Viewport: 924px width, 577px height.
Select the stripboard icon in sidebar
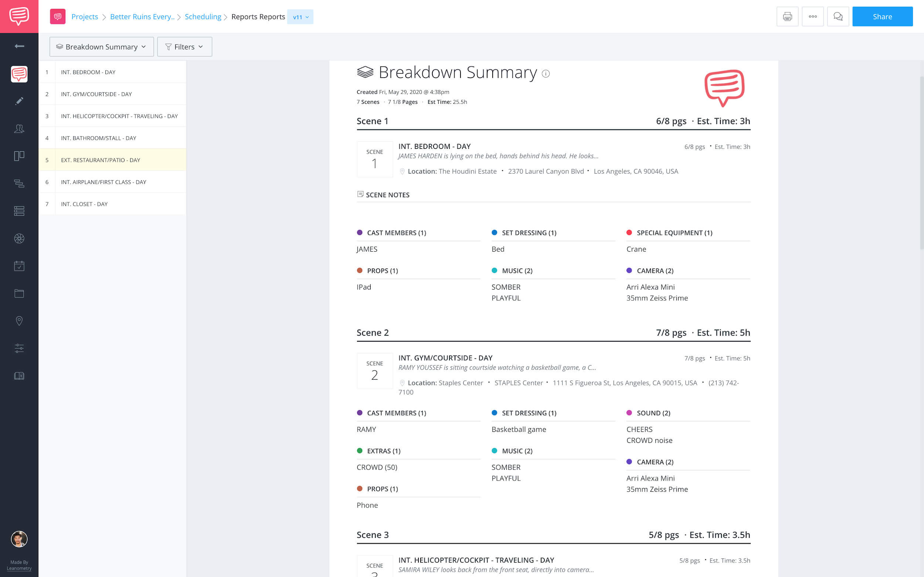[x=18, y=211]
